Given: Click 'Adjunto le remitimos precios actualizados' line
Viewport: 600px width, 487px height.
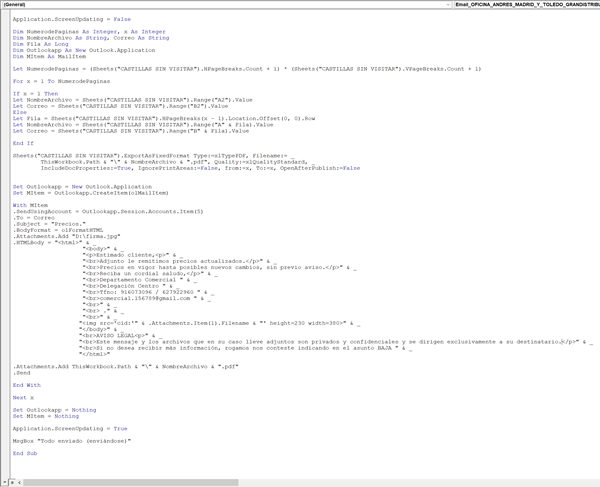Looking at the screenshot, I should tap(179, 261).
